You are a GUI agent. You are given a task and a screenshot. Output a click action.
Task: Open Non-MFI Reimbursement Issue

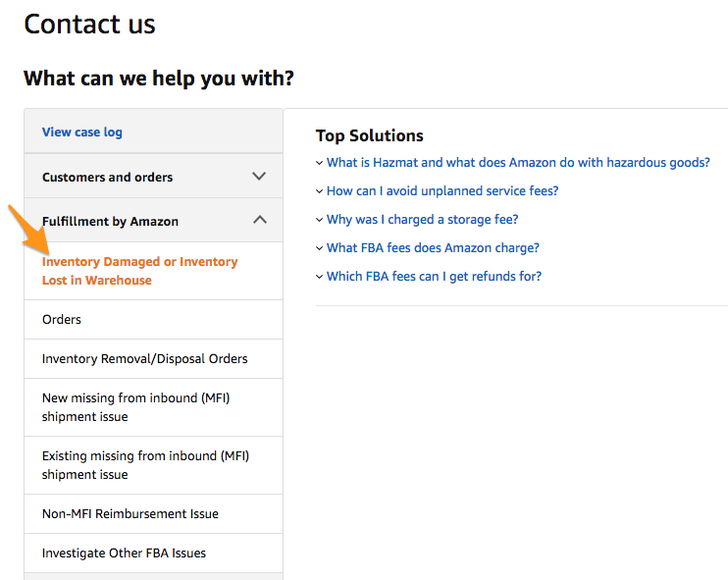(130, 514)
